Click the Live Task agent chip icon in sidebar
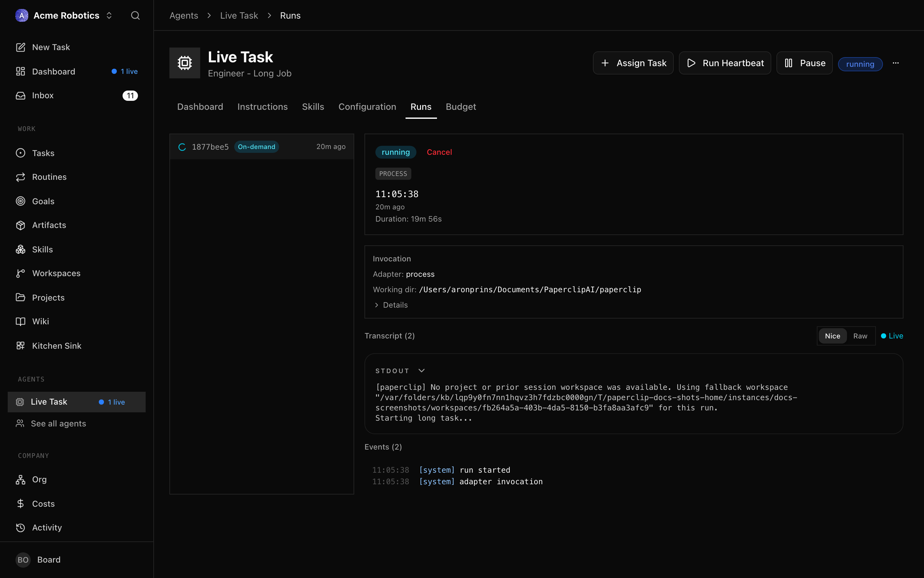 click(x=20, y=402)
